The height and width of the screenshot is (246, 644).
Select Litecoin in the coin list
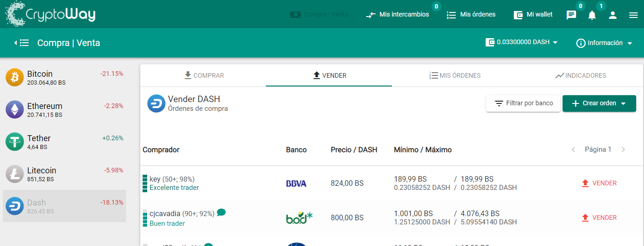click(x=64, y=174)
